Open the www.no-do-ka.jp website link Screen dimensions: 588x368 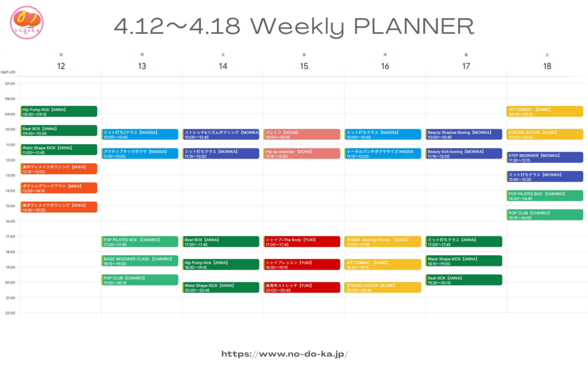[285, 354]
